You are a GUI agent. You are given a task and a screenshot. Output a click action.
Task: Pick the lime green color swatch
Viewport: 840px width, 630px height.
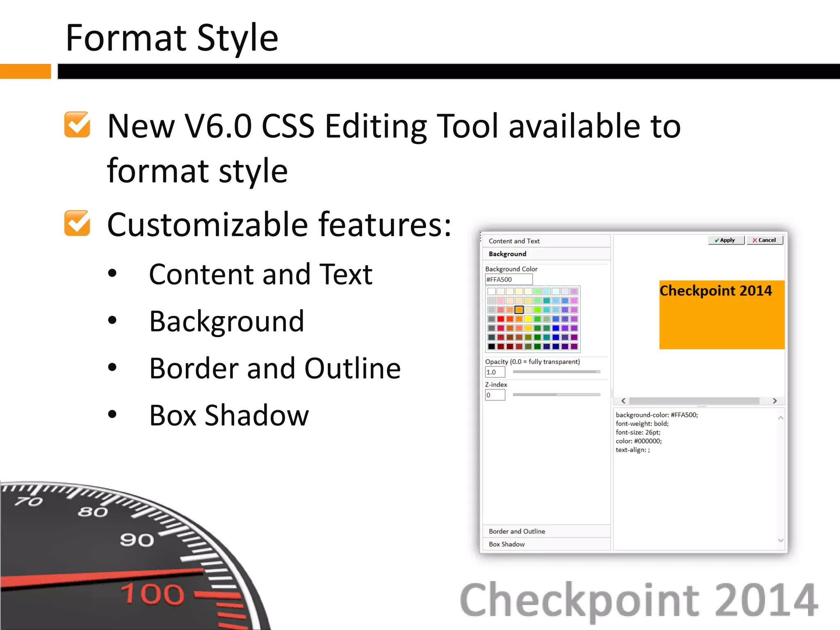pos(537,310)
